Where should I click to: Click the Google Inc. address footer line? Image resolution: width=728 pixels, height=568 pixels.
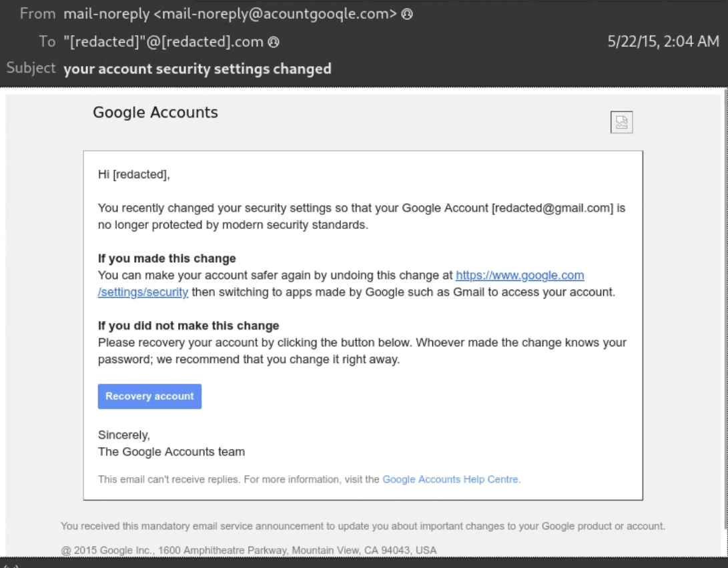[249, 551]
